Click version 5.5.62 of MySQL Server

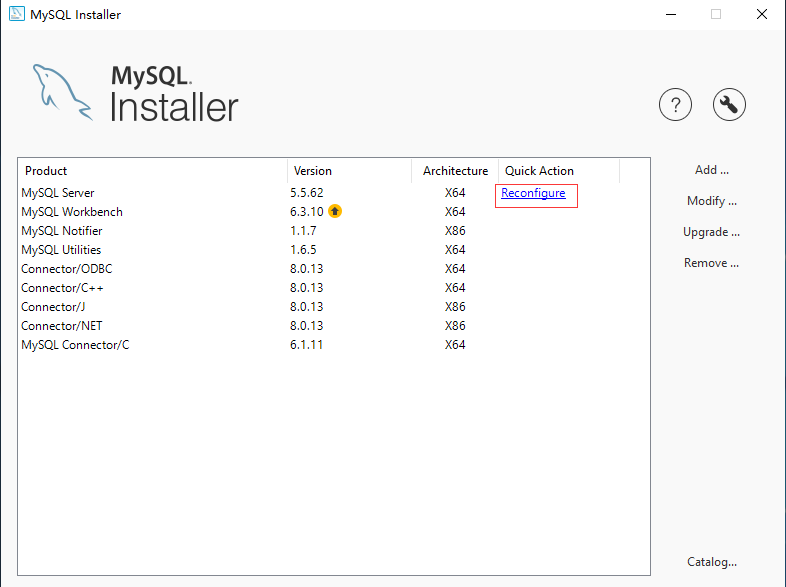tap(306, 193)
